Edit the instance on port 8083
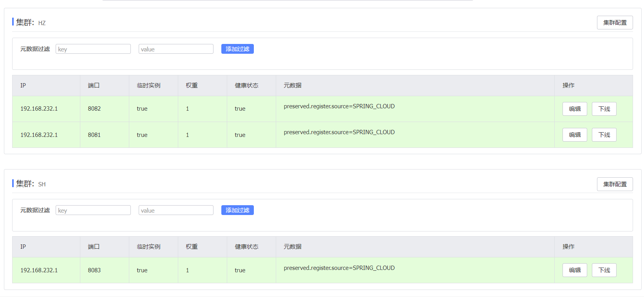Viewport: 644px width, 297px height. point(575,270)
